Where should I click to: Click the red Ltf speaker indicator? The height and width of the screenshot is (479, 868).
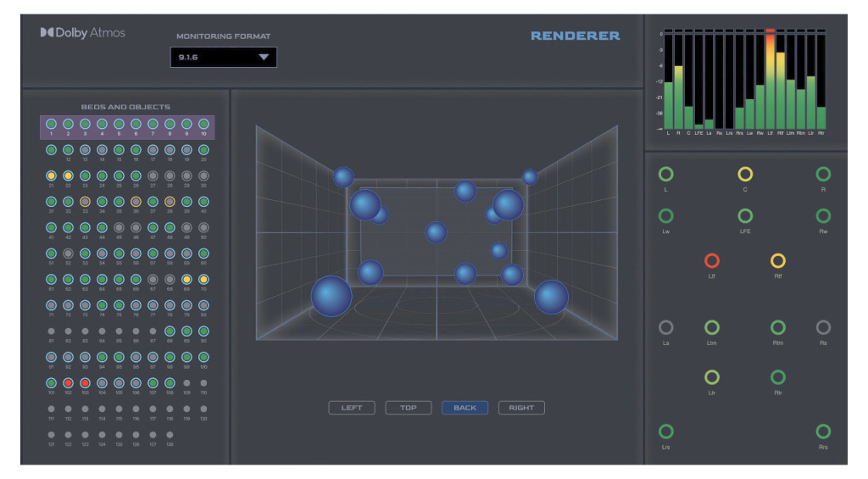pos(712,261)
